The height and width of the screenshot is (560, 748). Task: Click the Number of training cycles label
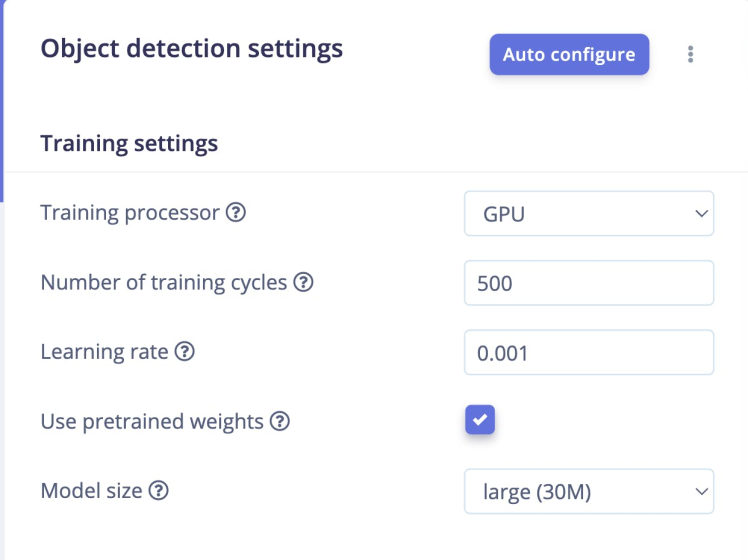164,283
